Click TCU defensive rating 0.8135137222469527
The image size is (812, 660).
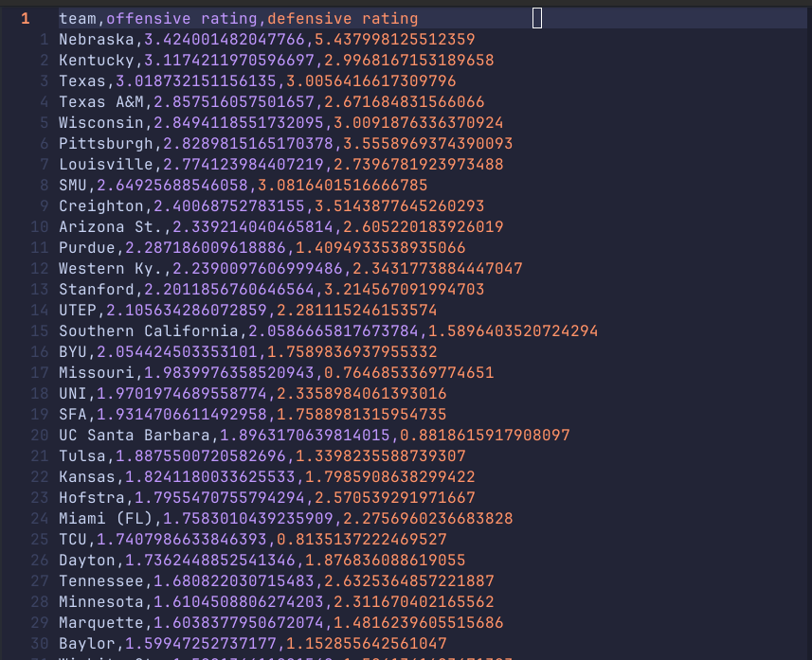click(x=361, y=540)
